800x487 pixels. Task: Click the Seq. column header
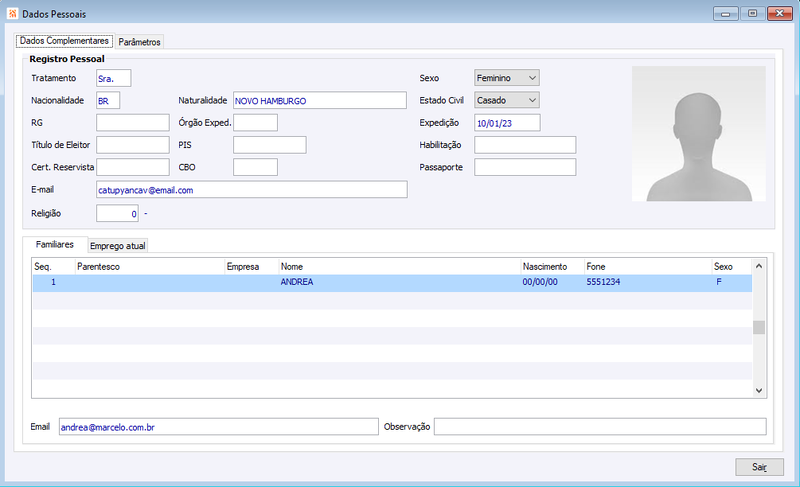pyautogui.click(x=54, y=267)
